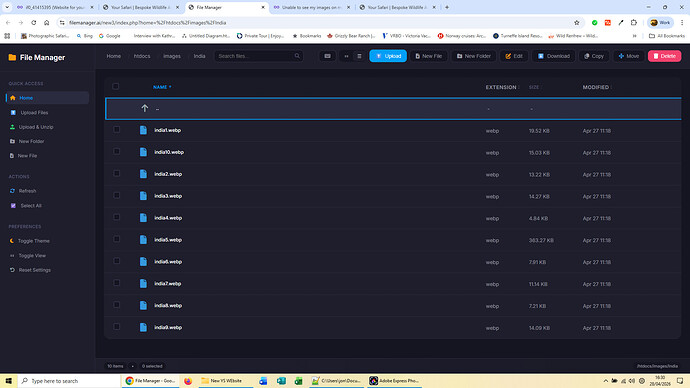
Task: Switch to grid view icon
Action: pyautogui.click(x=346, y=56)
